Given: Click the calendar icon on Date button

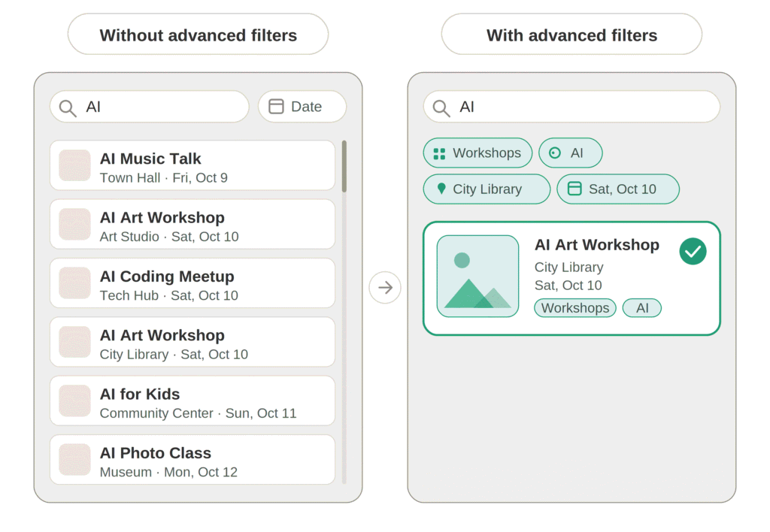Looking at the screenshot, I should (x=276, y=107).
